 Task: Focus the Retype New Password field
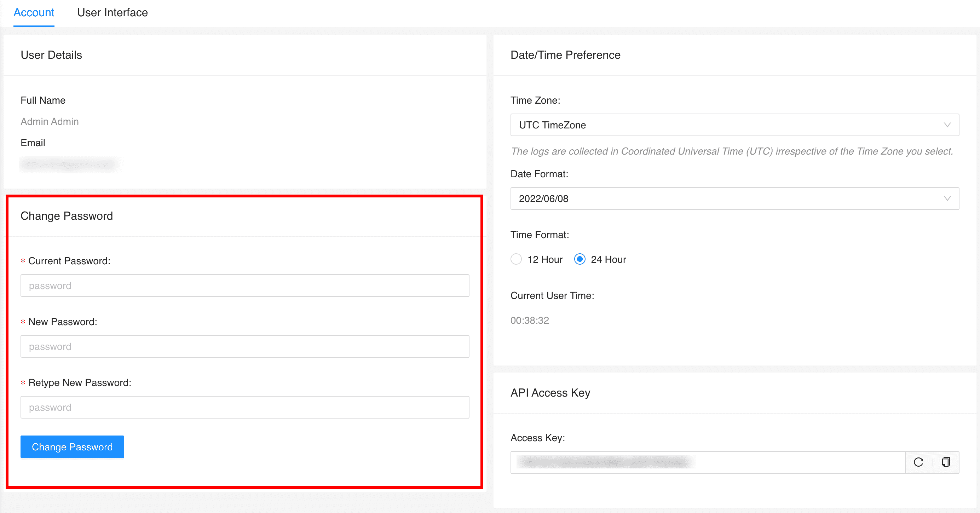pyautogui.click(x=245, y=407)
